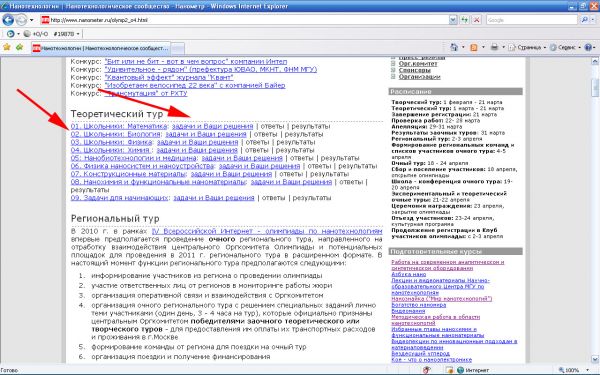Open Спонсоры link in the sidebar
The width and height of the screenshot is (600, 375).
(x=414, y=70)
